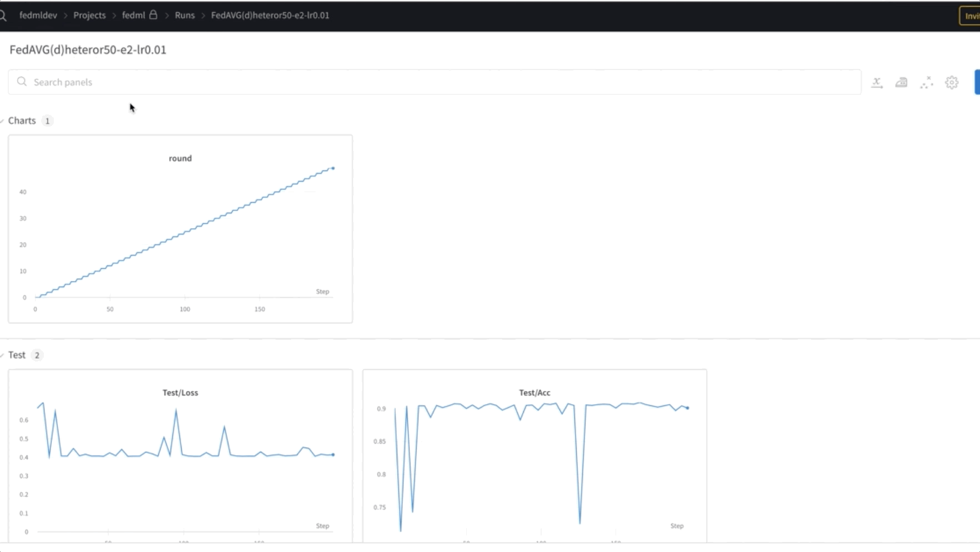Click the Charts panel count badge 1
The width and height of the screenshot is (980, 552).
pyautogui.click(x=47, y=121)
